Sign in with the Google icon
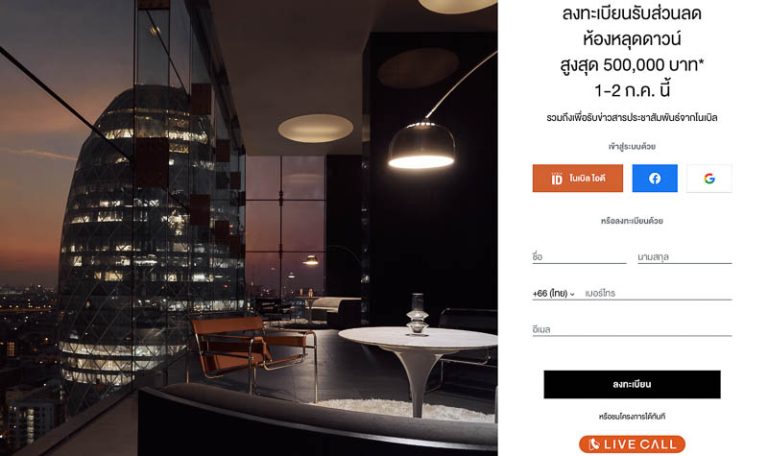 pyautogui.click(x=709, y=178)
